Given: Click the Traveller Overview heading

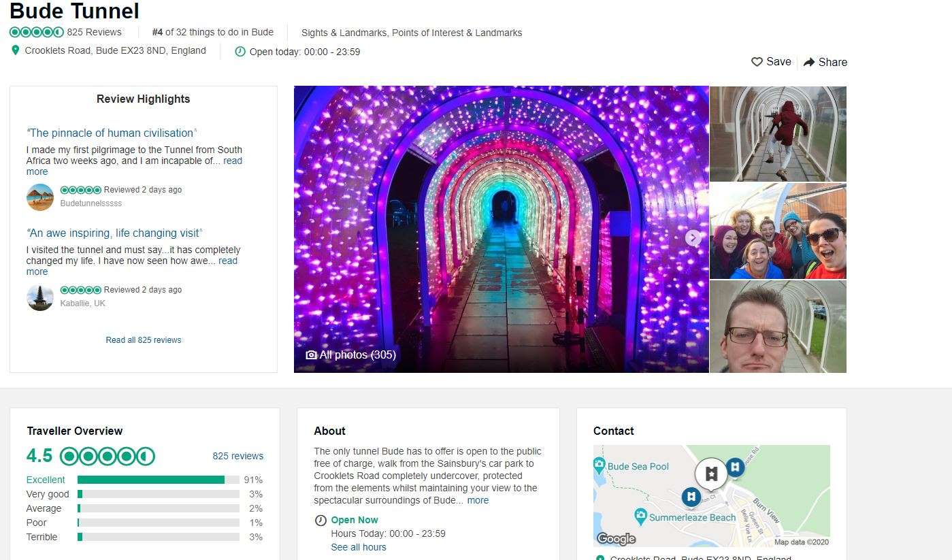Looking at the screenshot, I should coord(75,431).
